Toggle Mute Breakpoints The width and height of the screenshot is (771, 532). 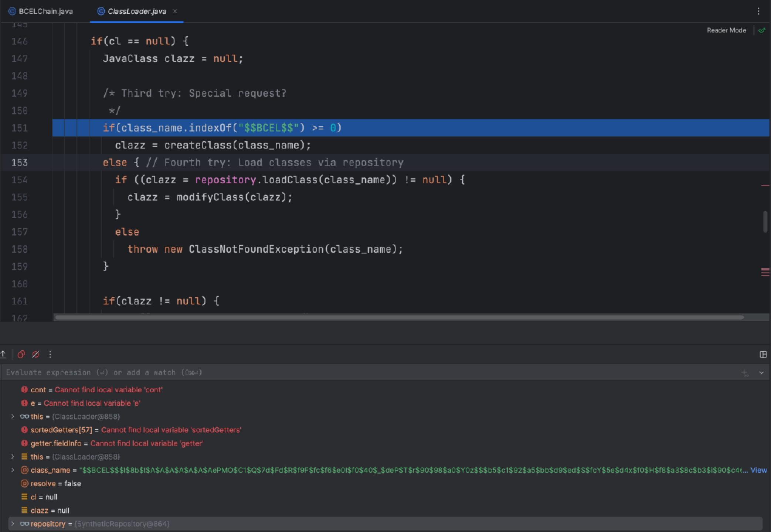point(36,355)
